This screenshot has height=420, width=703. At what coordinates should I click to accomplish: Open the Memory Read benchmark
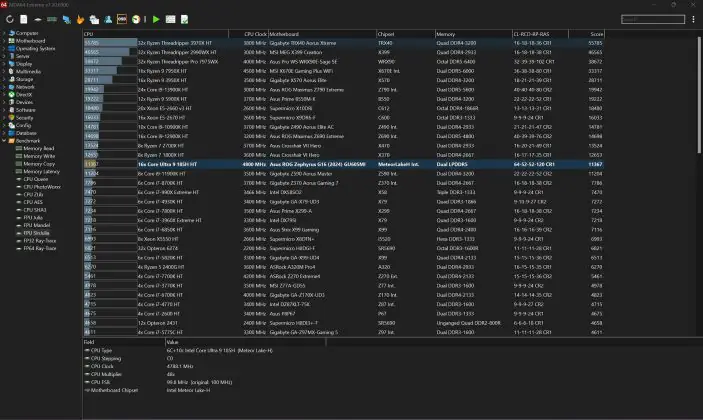39,148
